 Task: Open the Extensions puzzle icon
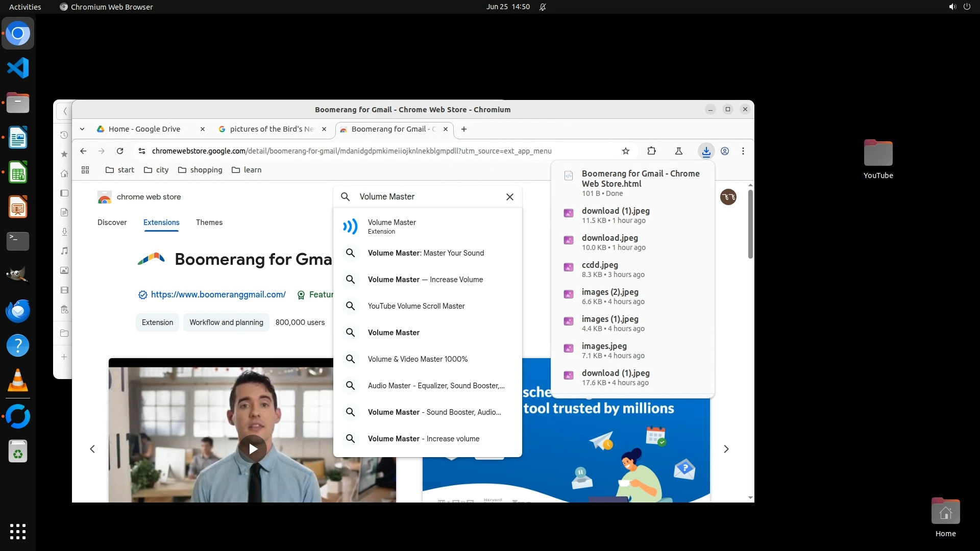651,151
